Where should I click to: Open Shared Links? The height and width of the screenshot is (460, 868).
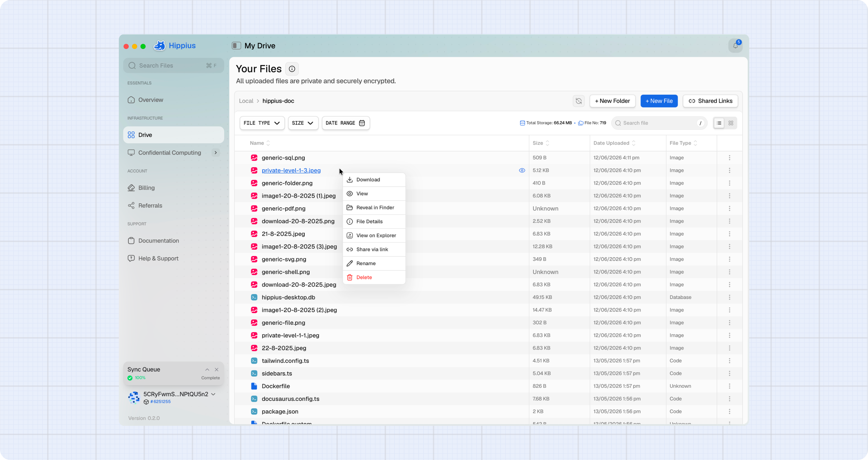(x=710, y=101)
